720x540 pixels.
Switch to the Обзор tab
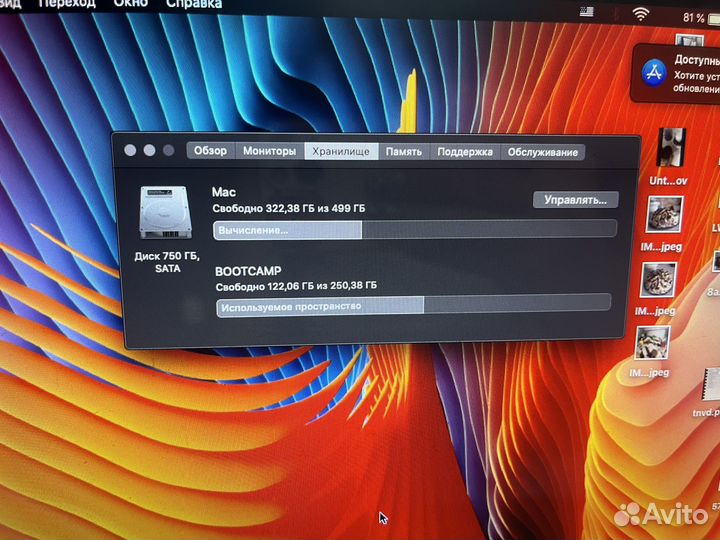click(211, 151)
